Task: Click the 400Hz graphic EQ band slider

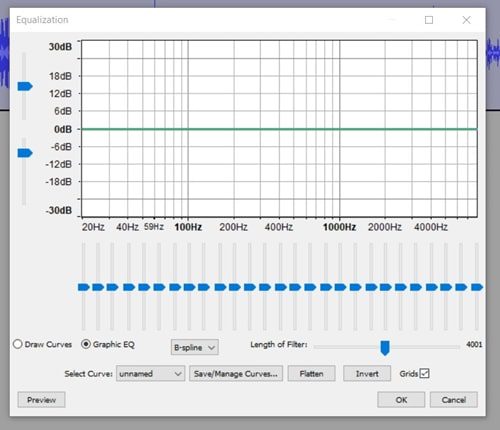Action: click(280, 287)
